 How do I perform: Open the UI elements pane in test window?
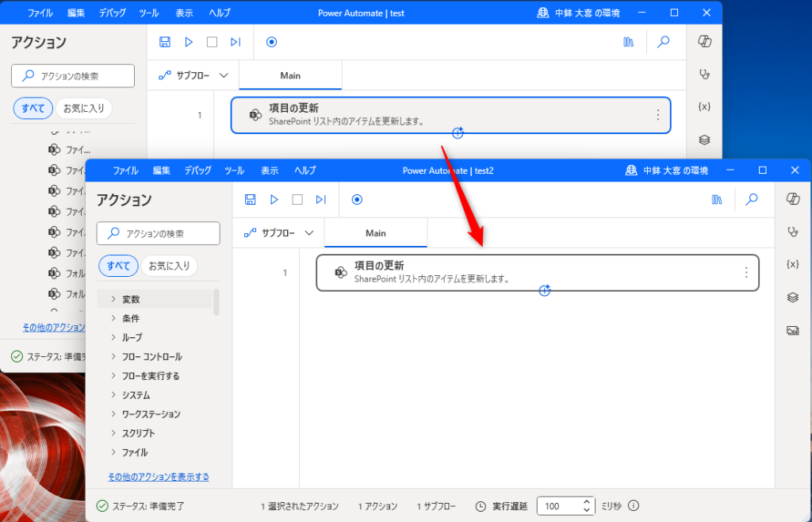704,140
